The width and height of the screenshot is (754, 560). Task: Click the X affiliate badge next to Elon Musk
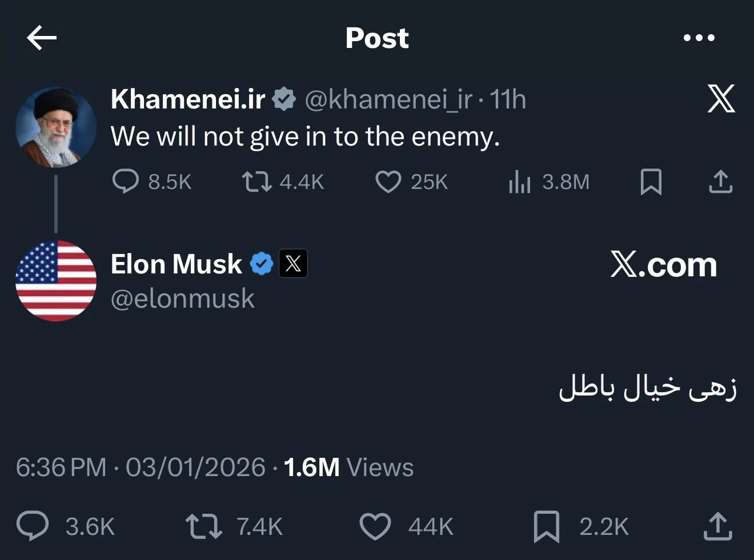coord(292,263)
